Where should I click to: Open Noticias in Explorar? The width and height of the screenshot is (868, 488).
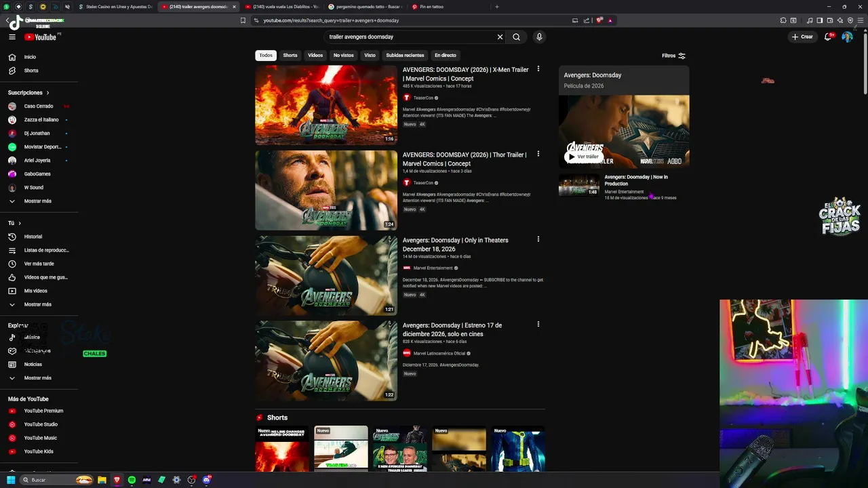point(33,364)
